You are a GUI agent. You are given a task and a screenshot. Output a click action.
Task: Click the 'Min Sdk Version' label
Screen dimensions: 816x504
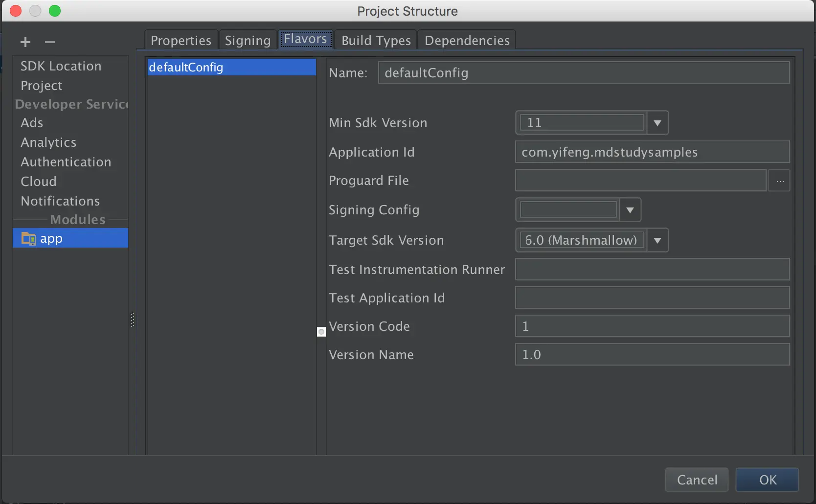[x=378, y=123]
